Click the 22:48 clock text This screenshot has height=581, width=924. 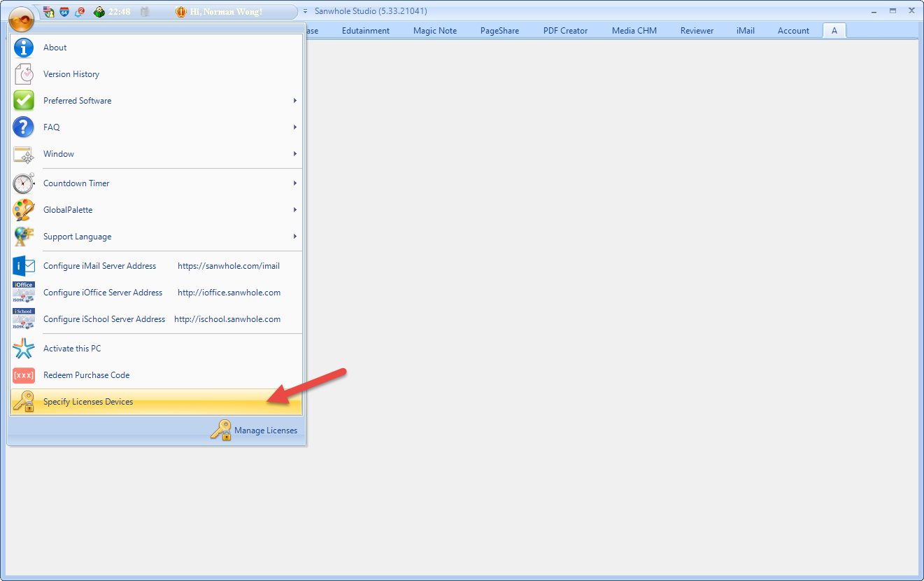[119, 12]
